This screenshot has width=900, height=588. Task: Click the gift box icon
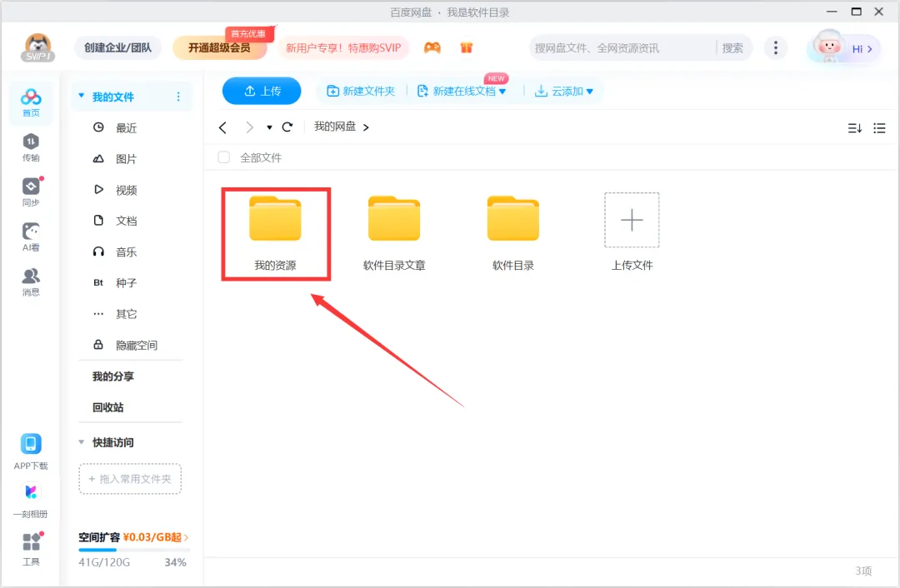tap(466, 47)
